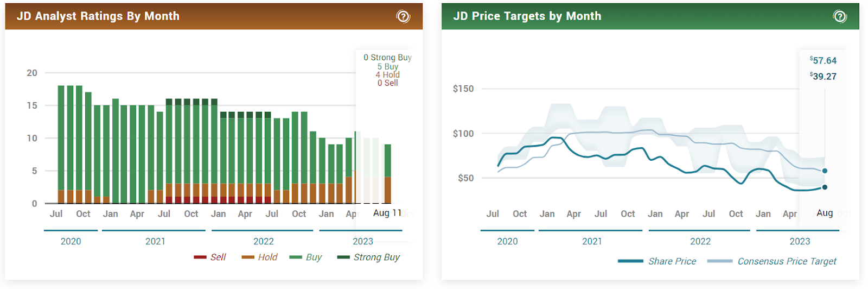Click the 2020 year label in ratings chart
868x289 pixels.
click(71, 241)
